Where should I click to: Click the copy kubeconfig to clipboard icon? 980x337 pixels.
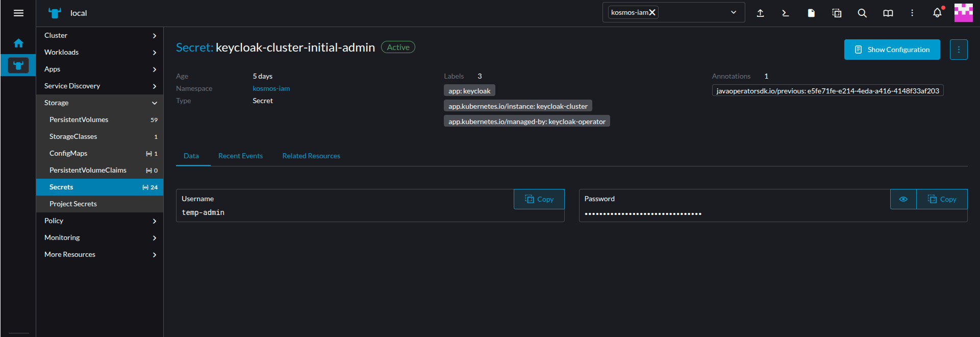click(x=837, y=13)
